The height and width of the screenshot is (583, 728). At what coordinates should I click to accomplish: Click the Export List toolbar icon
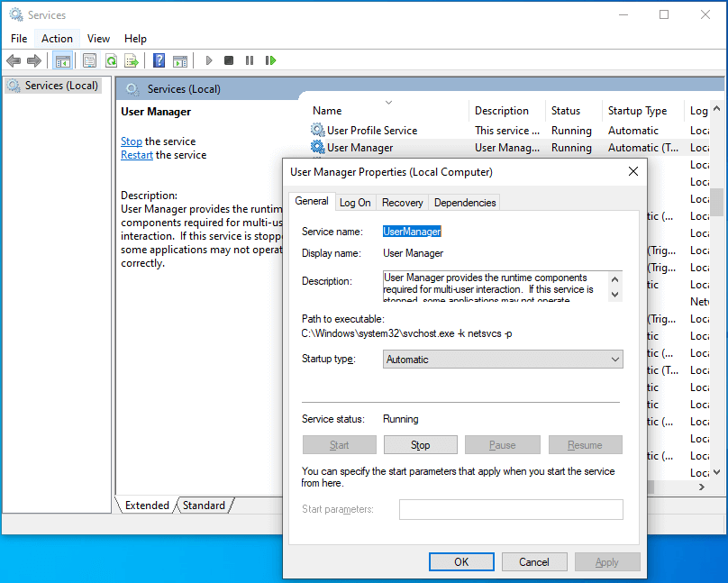(x=131, y=60)
